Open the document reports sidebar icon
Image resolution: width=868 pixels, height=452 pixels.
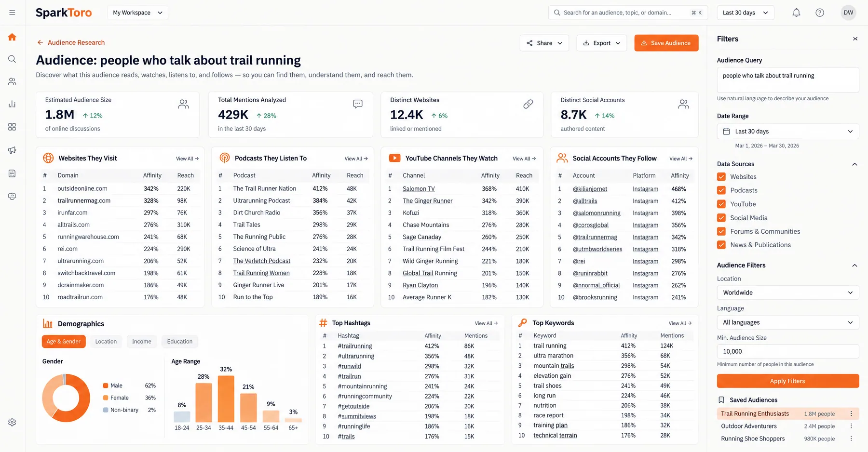click(x=12, y=173)
